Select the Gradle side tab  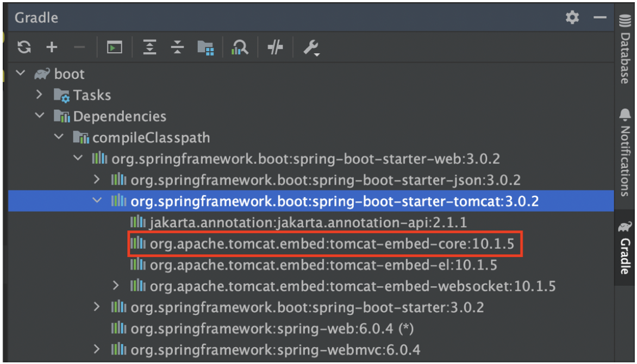click(x=626, y=247)
